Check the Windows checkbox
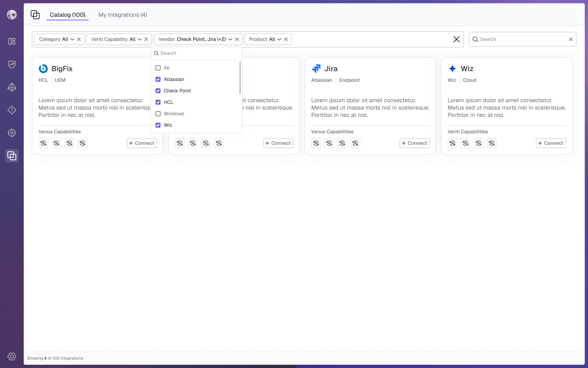 coord(158,114)
